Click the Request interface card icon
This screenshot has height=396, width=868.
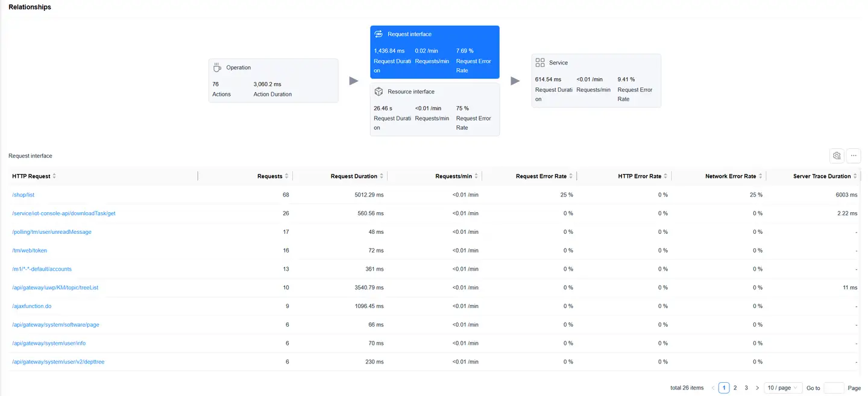[379, 34]
